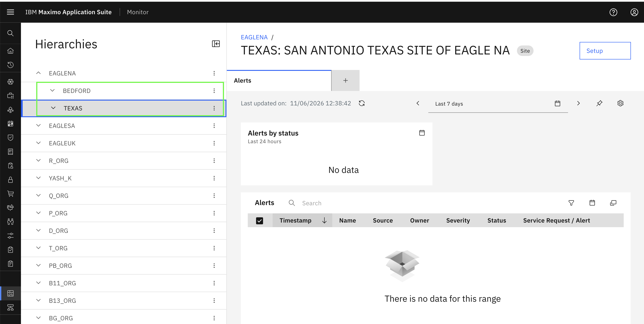The image size is (644, 324).
Task: Go to previous time range
Action: click(x=418, y=103)
